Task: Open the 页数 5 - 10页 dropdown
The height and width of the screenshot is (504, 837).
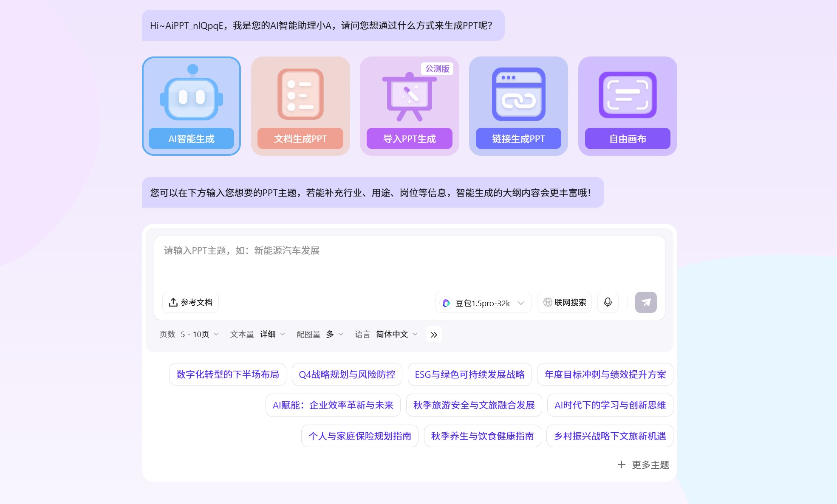Action: click(x=189, y=335)
